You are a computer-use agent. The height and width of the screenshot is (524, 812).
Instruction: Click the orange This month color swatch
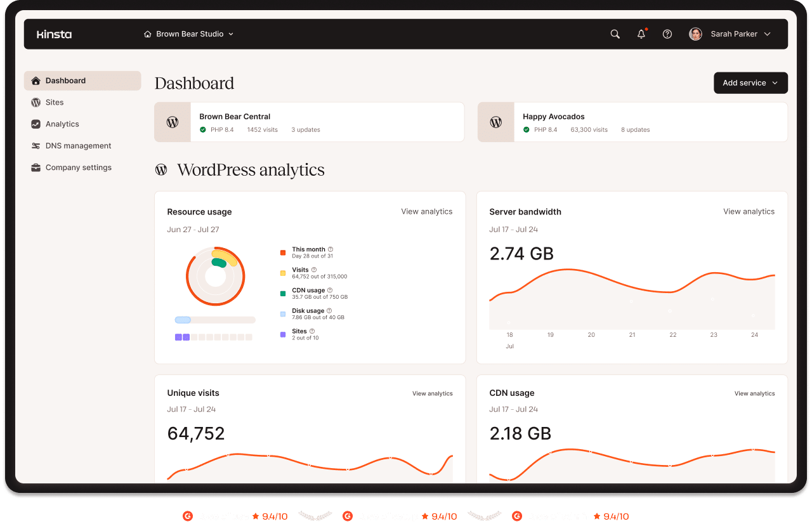[283, 252]
